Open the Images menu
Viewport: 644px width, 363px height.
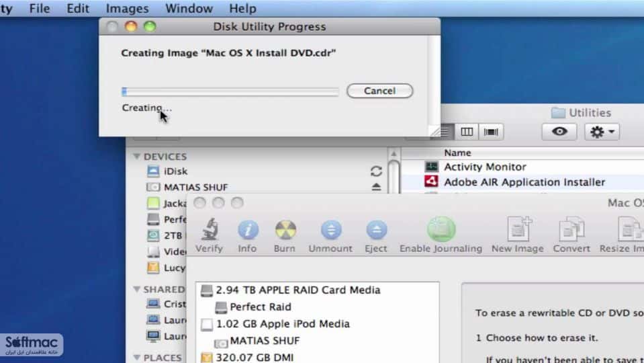(x=128, y=8)
